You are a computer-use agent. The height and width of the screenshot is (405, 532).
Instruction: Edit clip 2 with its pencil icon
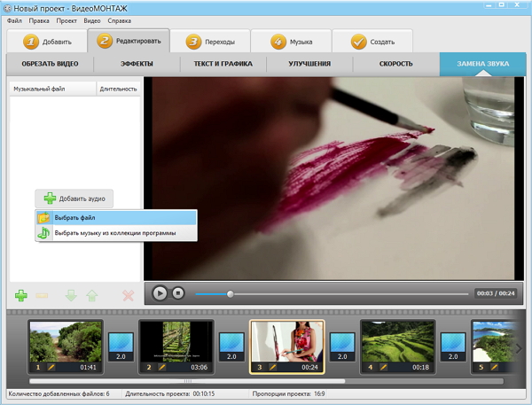(162, 367)
